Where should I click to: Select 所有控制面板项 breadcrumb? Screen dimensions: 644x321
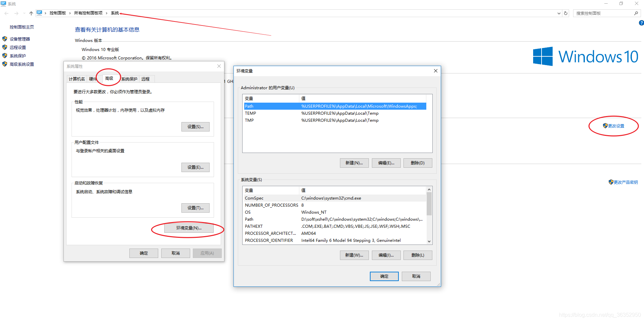click(88, 13)
